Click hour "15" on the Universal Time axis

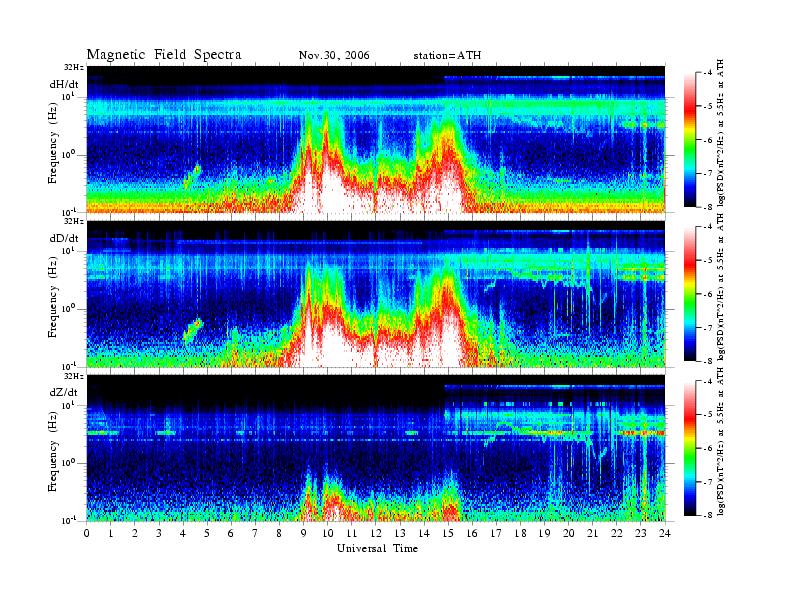coord(448,533)
